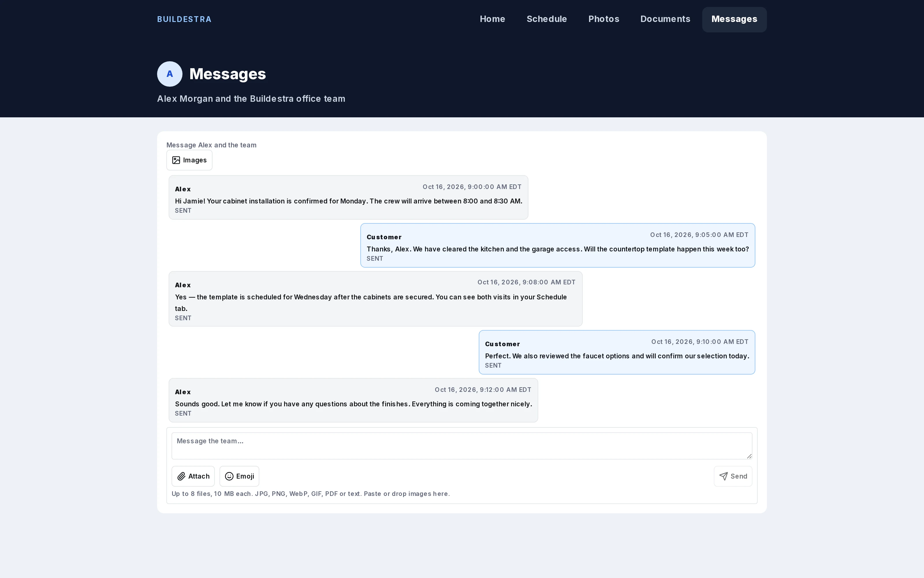This screenshot has width=924, height=578.
Task: Focus the Message the team text box
Action: click(x=462, y=446)
